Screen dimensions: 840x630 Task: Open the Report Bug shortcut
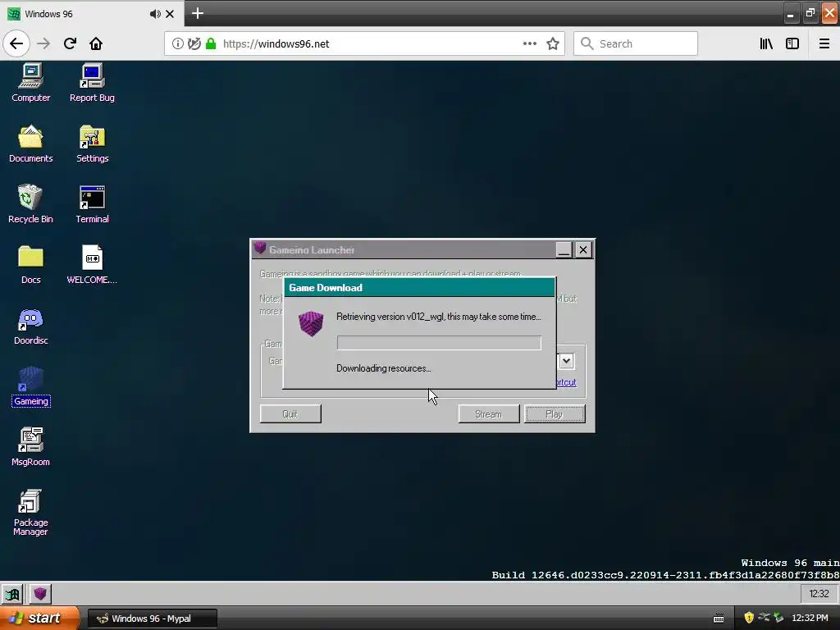click(92, 83)
